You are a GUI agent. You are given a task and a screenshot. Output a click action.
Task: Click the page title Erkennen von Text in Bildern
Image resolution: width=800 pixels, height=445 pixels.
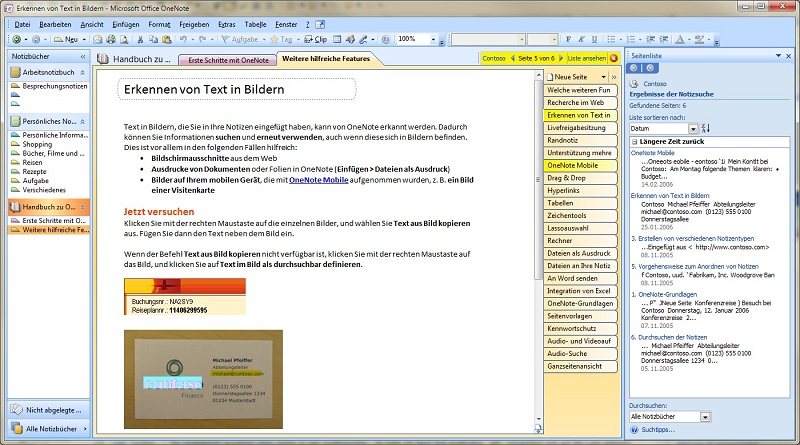(204, 89)
